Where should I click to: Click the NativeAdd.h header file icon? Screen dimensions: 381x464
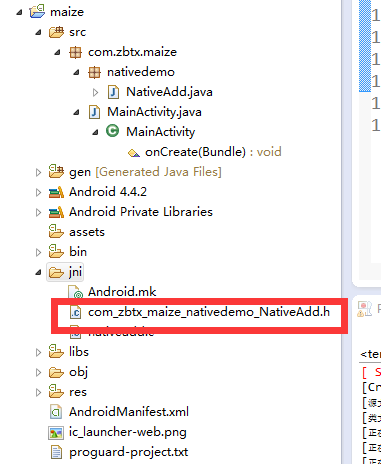pyautogui.click(x=75, y=312)
